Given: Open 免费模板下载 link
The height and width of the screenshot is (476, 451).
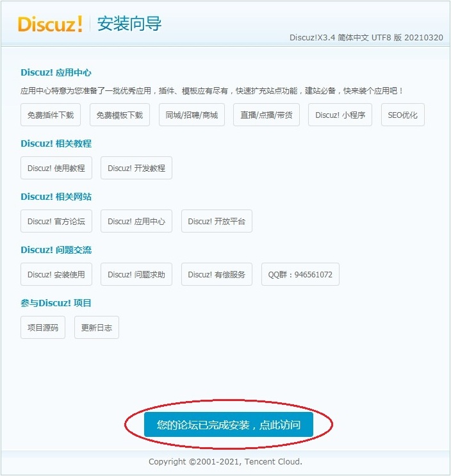Looking at the screenshot, I should pyautogui.click(x=120, y=115).
